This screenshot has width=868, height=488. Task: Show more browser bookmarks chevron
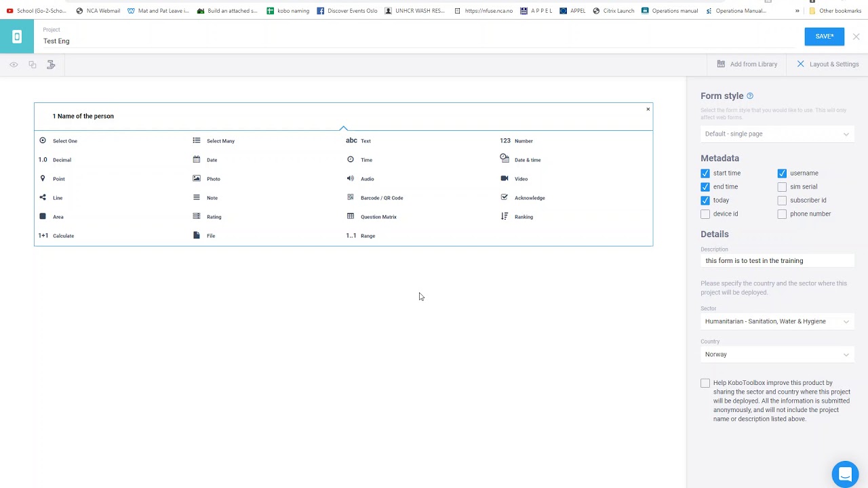797,11
